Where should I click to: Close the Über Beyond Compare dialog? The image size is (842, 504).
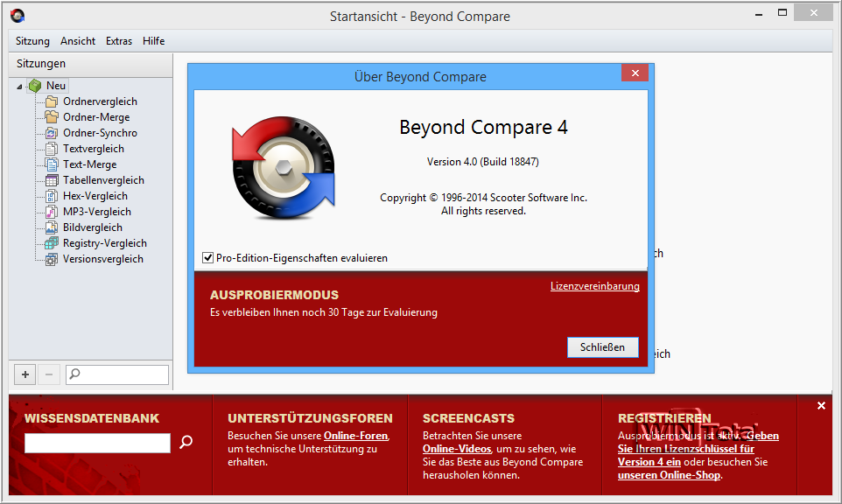click(635, 73)
